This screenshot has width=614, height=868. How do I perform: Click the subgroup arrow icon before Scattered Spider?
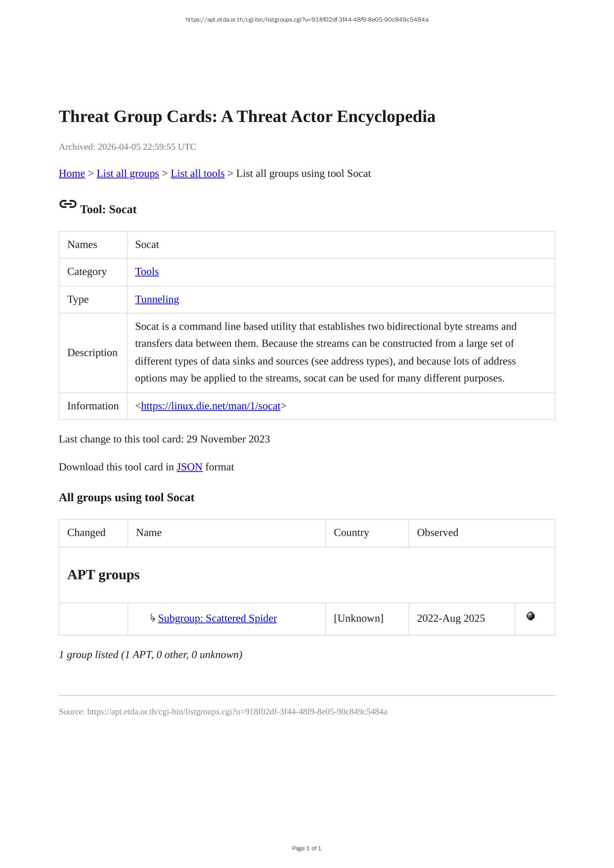(153, 618)
